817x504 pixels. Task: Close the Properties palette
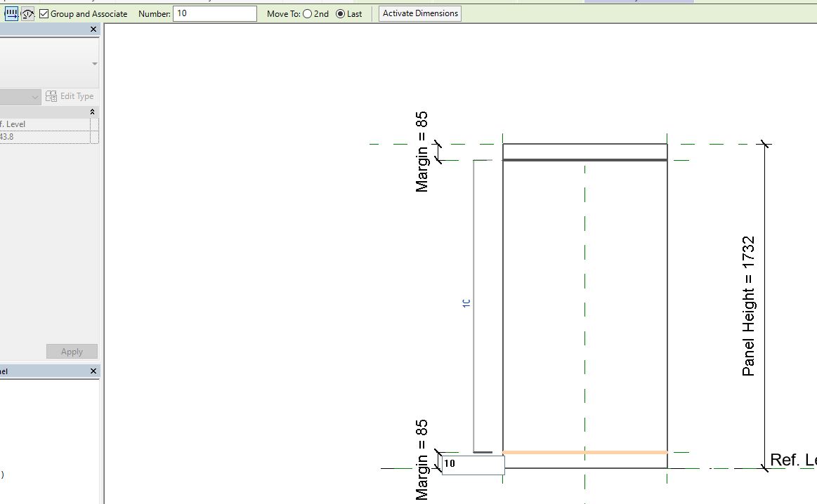[92, 29]
